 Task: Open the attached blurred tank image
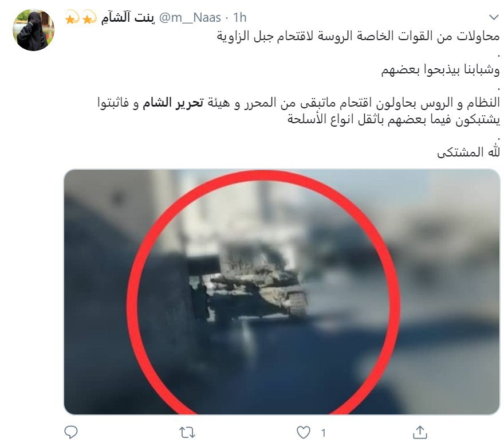[x=282, y=292]
